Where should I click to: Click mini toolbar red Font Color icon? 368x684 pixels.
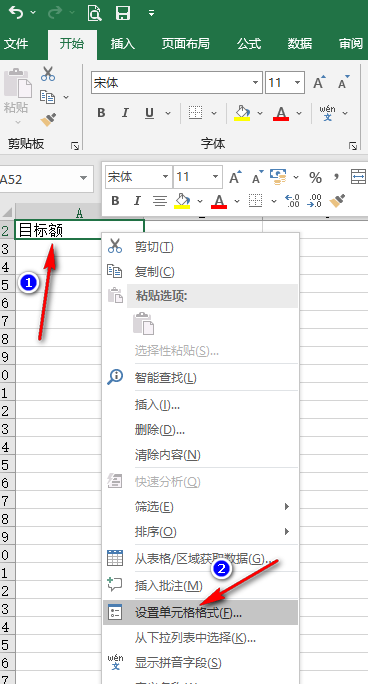(x=219, y=201)
